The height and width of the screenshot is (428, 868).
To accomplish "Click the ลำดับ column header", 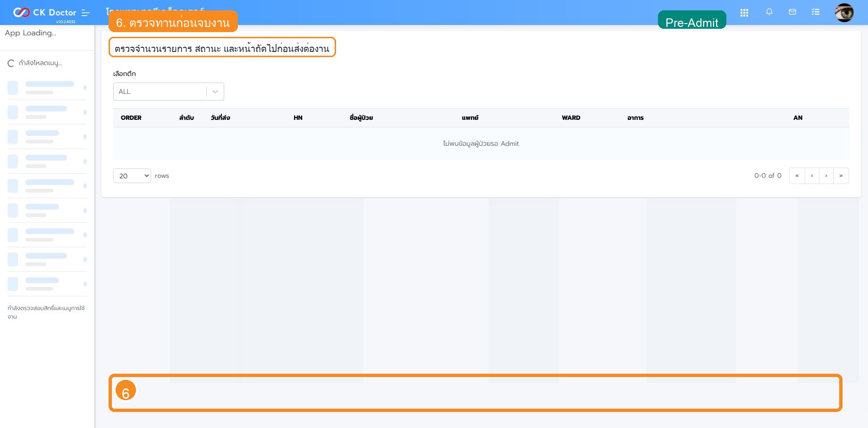I will [x=186, y=117].
